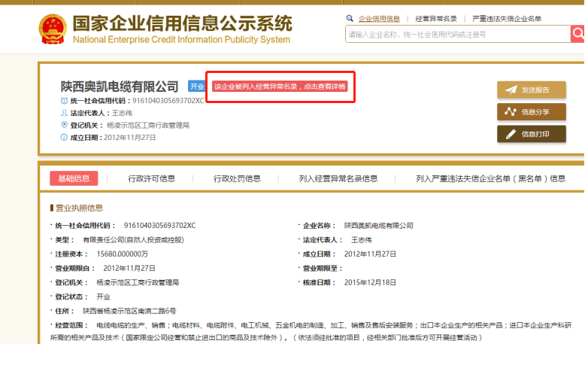Click the blue 开业 status badge

(x=197, y=87)
